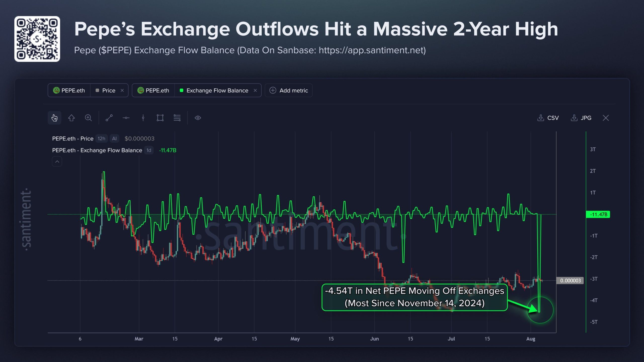Activate the magnifier zoom tool

pyautogui.click(x=88, y=118)
